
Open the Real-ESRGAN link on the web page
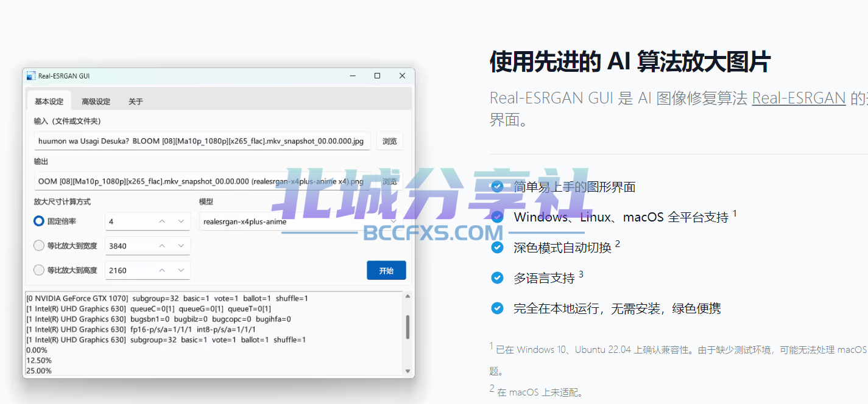point(799,98)
